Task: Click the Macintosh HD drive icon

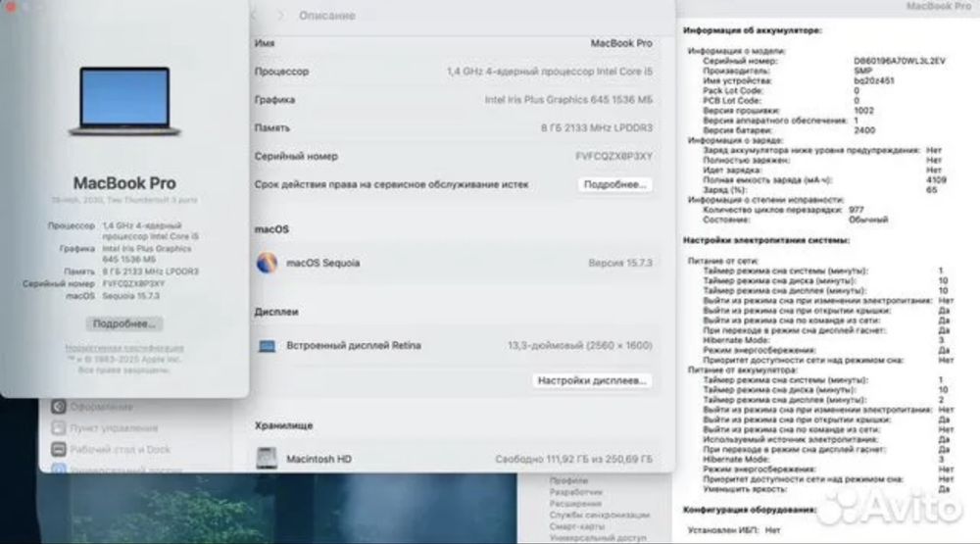Action: tap(267, 459)
